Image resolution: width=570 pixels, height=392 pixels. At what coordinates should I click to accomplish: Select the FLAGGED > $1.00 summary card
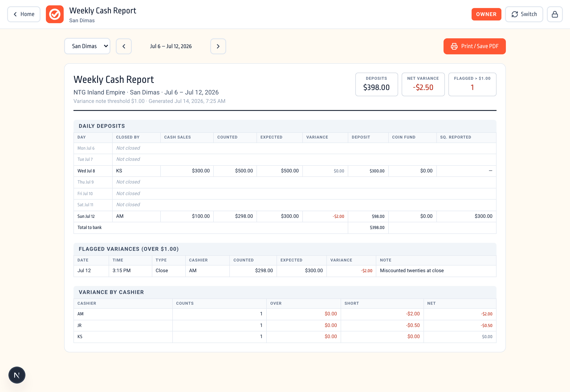472,84
